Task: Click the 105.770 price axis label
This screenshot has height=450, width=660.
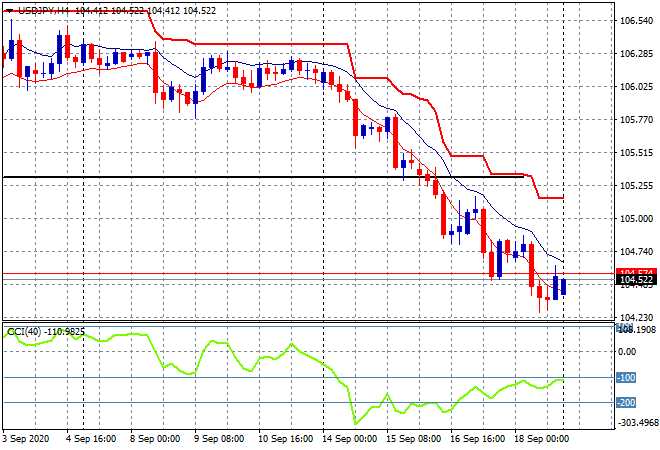Action: click(x=636, y=120)
